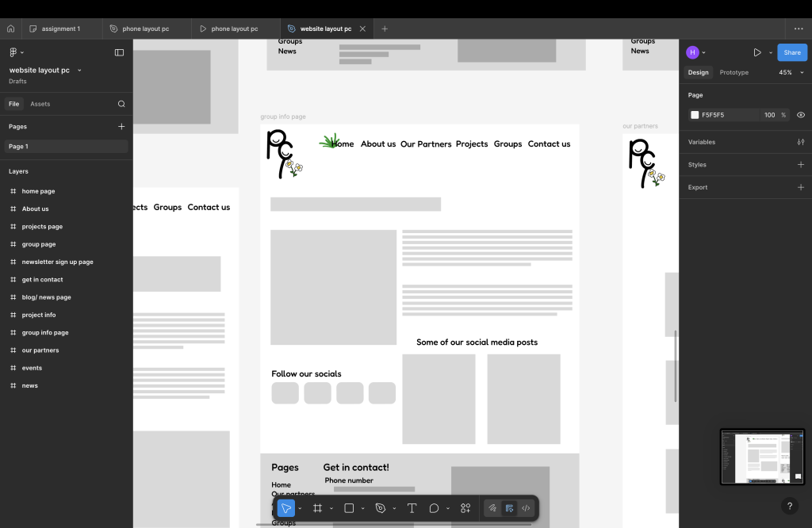This screenshot has width=812, height=528.
Task: Select the Frame tool
Action: click(x=317, y=508)
